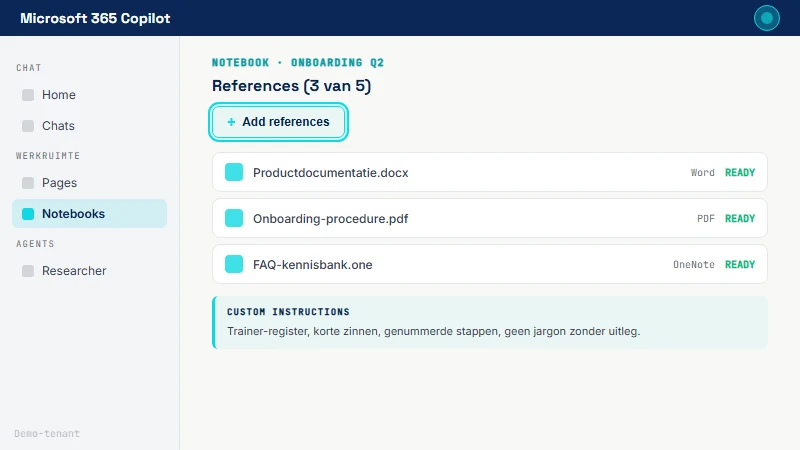Click READY status of FAQ-kennisbank.one
800x450 pixels.
click(x=740, y=264)
